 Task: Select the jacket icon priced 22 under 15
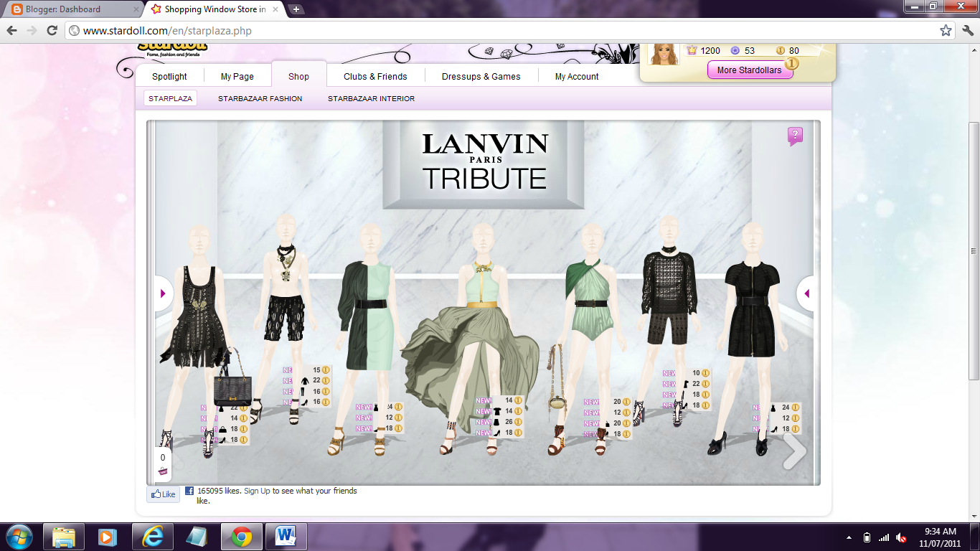(305, 381)
